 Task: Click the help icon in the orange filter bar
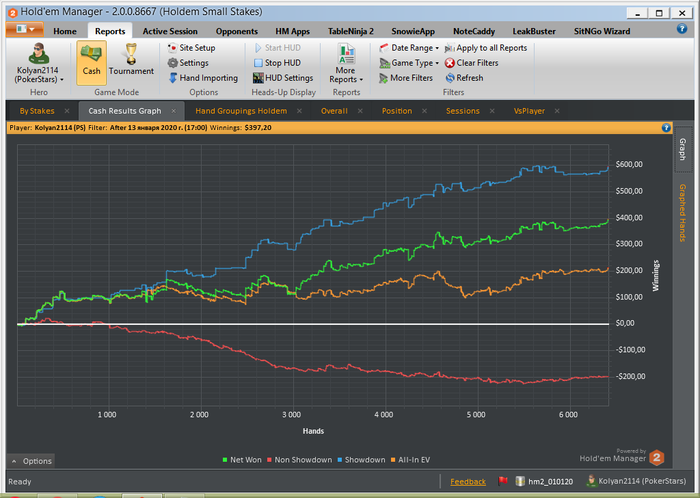point(666,128)
